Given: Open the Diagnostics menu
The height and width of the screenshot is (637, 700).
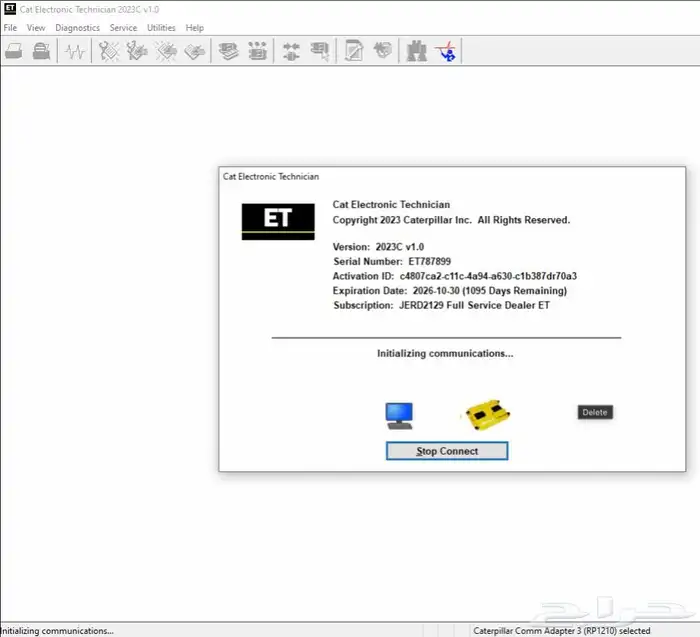Looking at the screenshot, I should [77, 28].
